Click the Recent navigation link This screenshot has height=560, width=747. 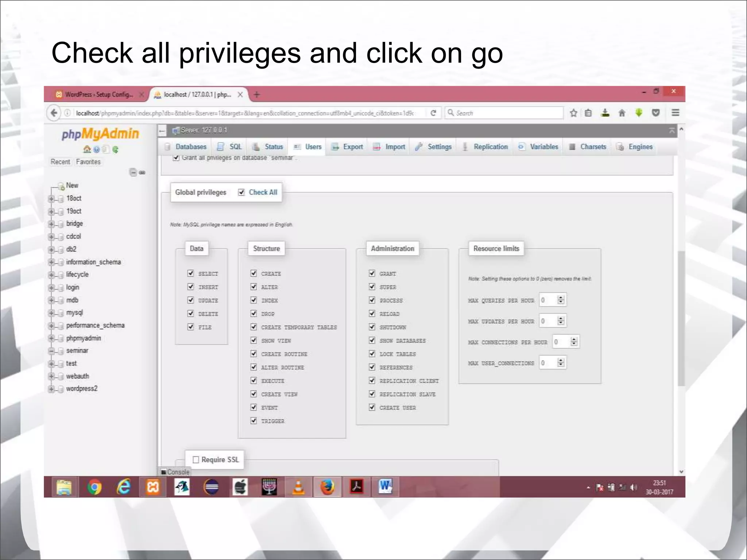pos(60,162)
